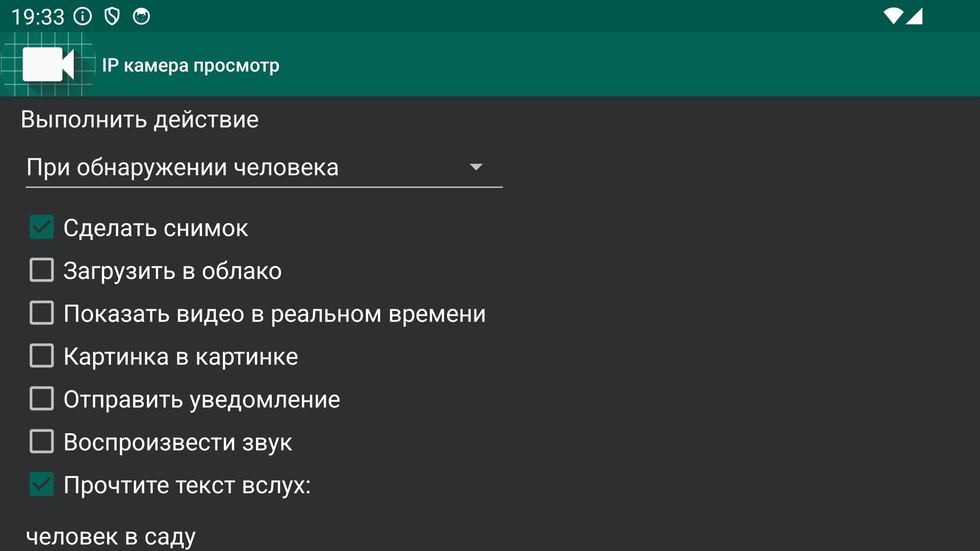Image resolution: width=980 pixels, height=551 pixels.
Task: Enable "Картинка в картинке" checkbox
Action: 42,356
